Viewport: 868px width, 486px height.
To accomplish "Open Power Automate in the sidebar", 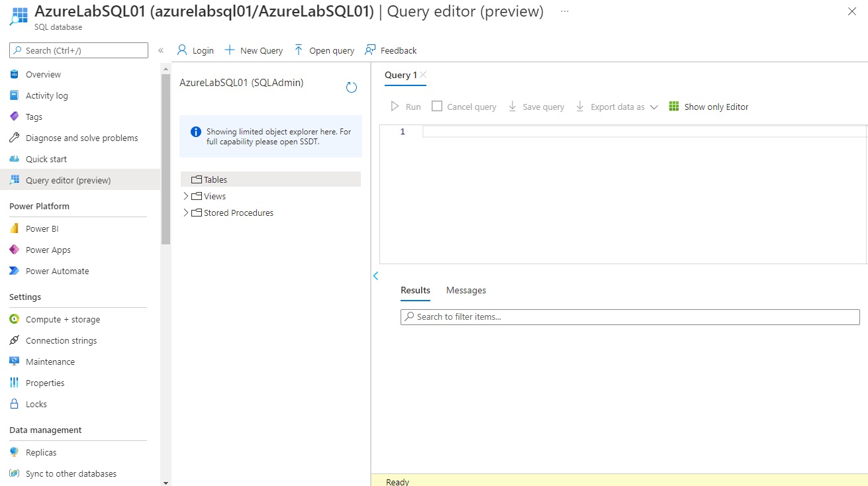I will pyautogui.click(x=58, y=271).
